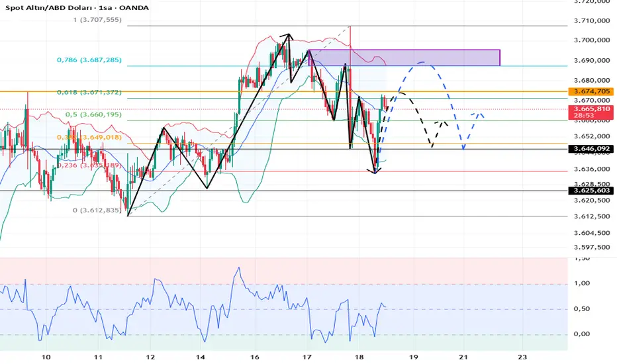Click date 21 on the time axis
Viewport: 617px width, 364px height.
[463, 357]
